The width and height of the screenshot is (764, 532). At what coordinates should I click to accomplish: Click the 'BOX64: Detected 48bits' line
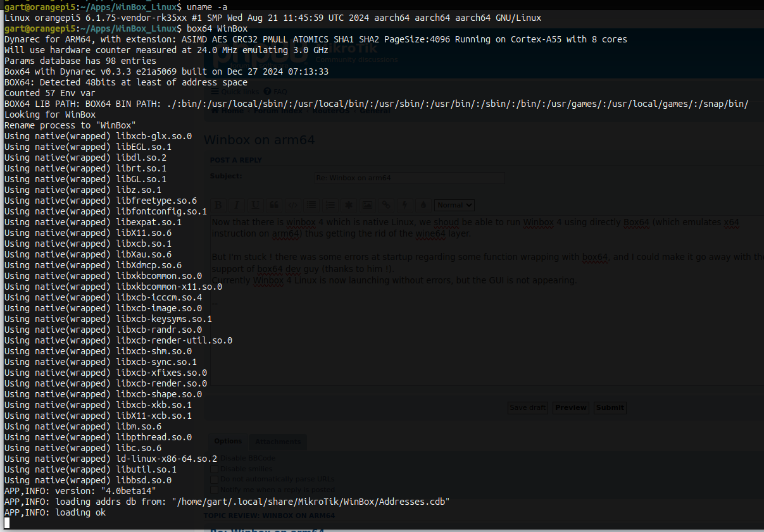pos(126,82)
